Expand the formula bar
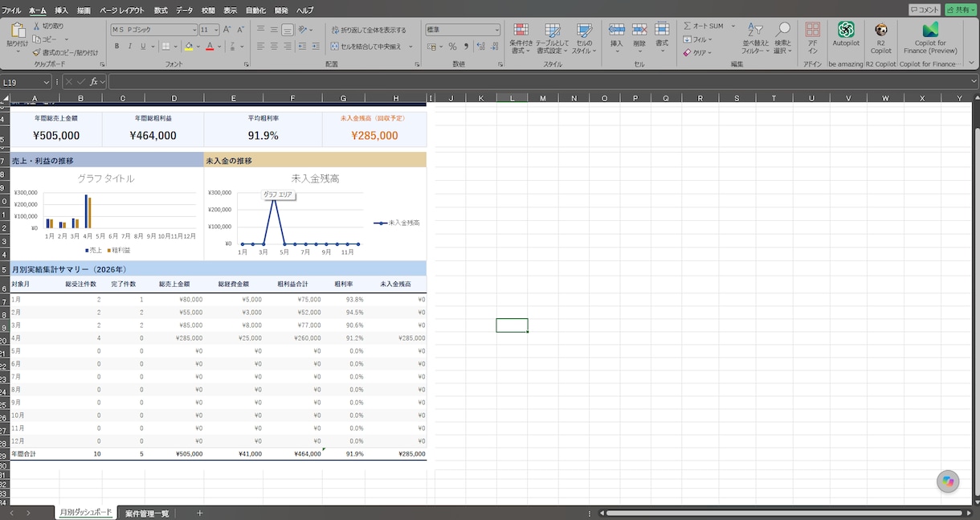This screenshot has height=520, width=980. (x=974, y=82)
